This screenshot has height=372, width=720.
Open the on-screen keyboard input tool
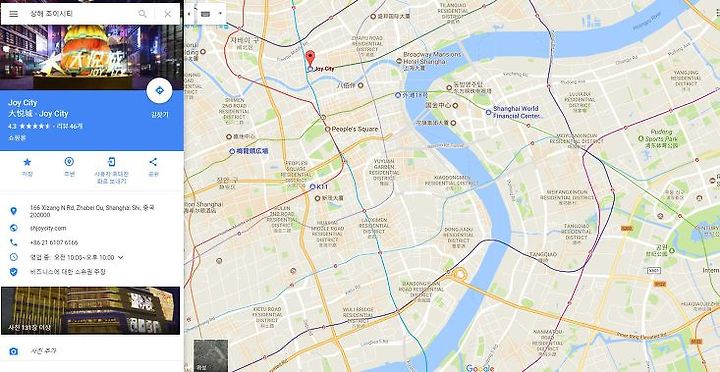pyautogui.click(x=205, y=14)
